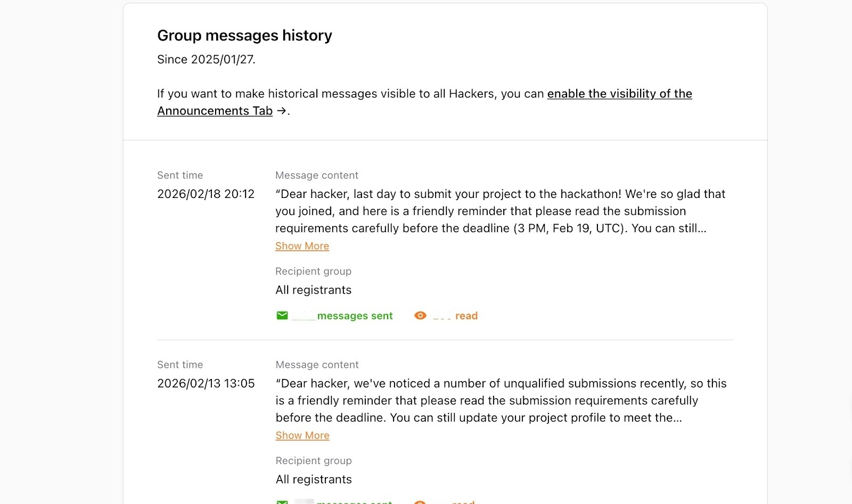Click the 'unqualified submissions' message text
Viewport: 852px width, 504px height.
point(499,401)
